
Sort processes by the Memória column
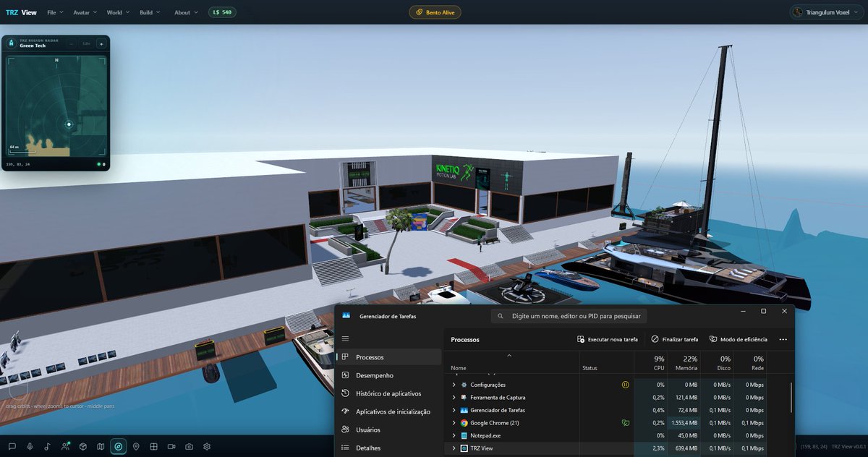click(684, 363)
